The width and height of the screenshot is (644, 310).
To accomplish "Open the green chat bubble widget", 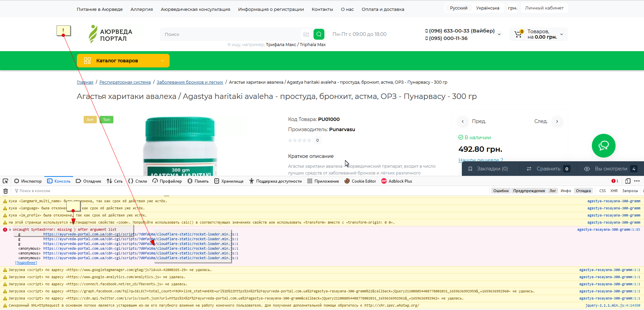I will (x=603, y=146).
